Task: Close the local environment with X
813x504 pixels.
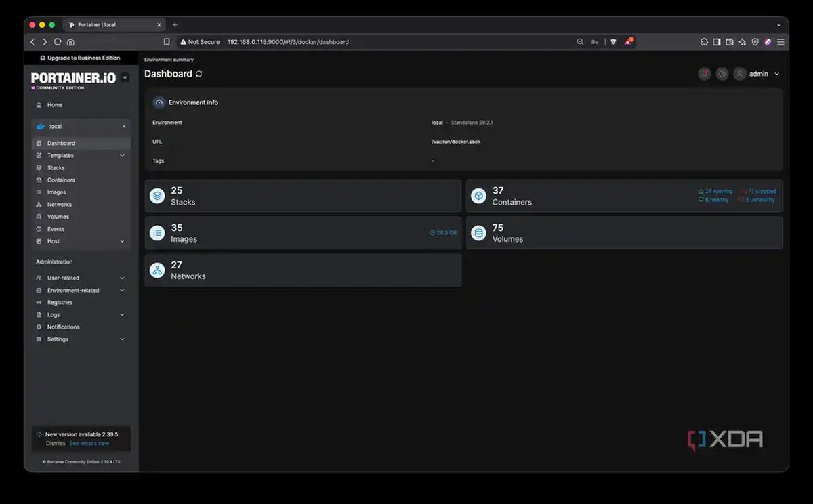Action: 124,127
